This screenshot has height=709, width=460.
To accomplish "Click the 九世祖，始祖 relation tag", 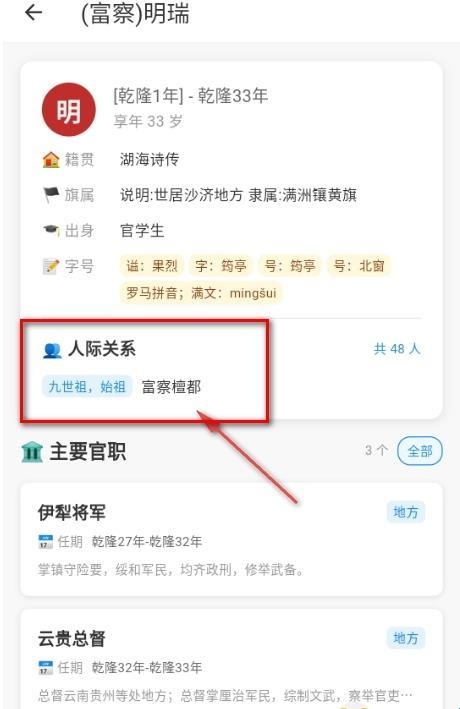I will pos(87,387).
